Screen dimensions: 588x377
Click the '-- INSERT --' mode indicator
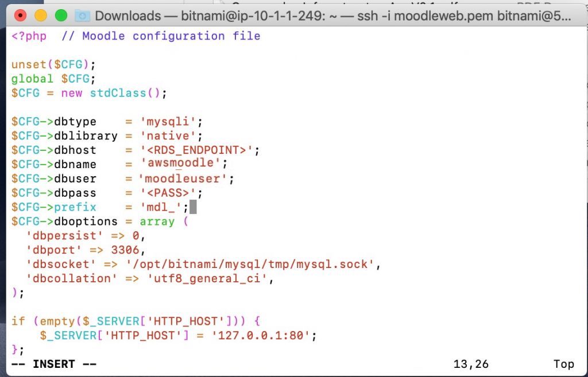click(x=53, y=364)
